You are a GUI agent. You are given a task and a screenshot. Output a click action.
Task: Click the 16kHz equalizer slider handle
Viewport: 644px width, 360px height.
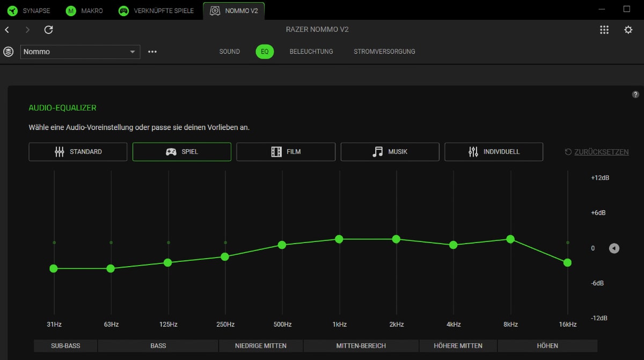click(567, 262)
